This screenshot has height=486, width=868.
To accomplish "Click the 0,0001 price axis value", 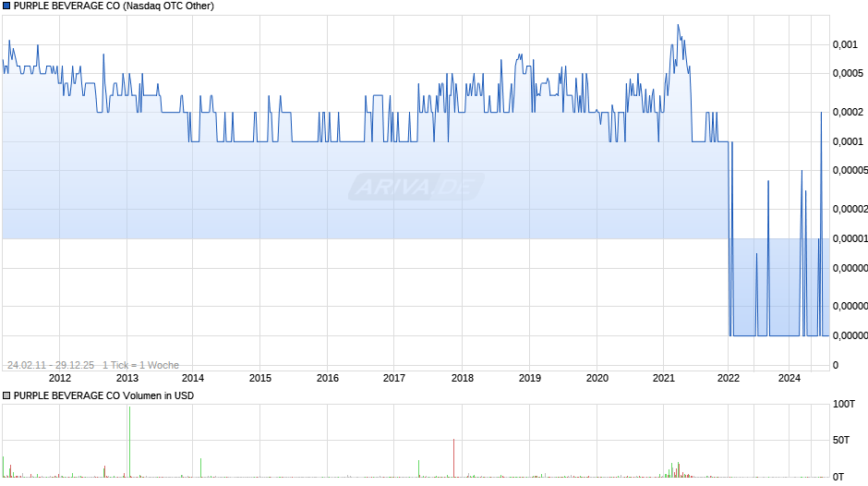I will click(x=848, y=141).
